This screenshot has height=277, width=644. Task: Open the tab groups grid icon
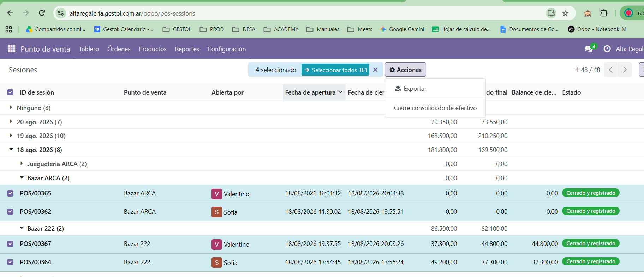[x=9, y=29]
